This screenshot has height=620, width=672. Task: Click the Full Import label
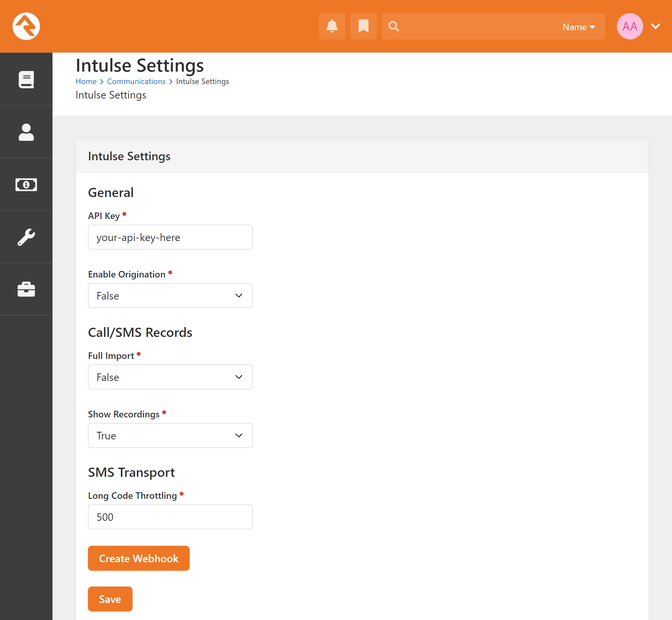pos(111,356)
